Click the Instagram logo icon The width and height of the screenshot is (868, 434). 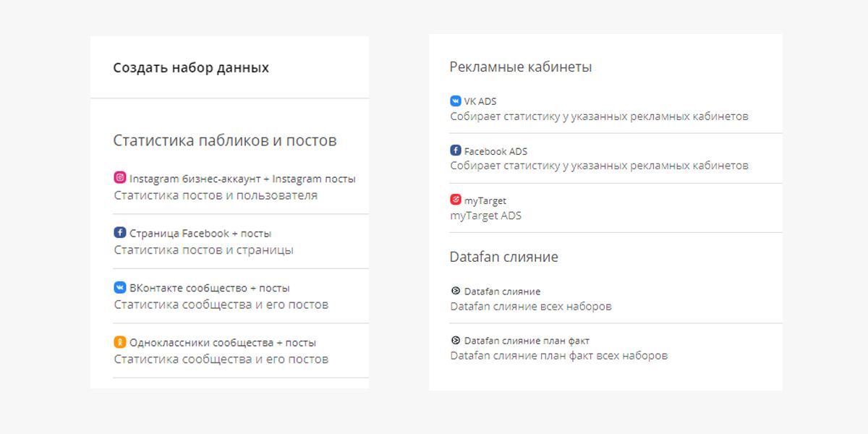pyautogui.click(x=120, y=178)
